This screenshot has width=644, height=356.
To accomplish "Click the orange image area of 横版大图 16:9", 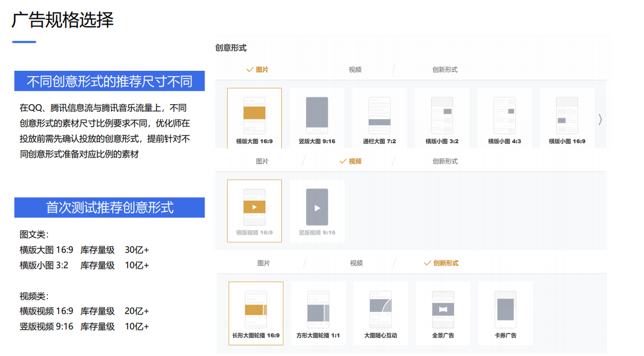I will (x=254, y=111).
